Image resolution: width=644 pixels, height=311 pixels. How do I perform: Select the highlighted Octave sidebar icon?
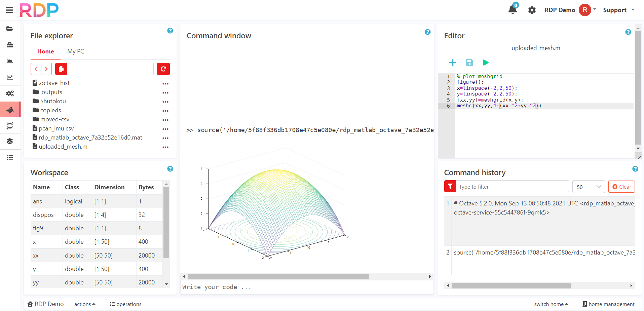pos(10,110)
